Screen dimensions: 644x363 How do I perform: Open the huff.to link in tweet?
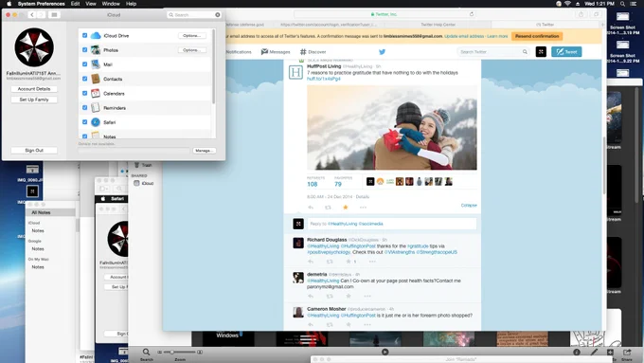(x=324, y=79)
